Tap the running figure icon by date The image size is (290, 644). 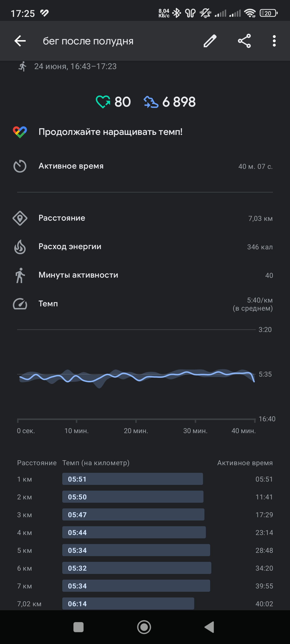coord(23,66)
